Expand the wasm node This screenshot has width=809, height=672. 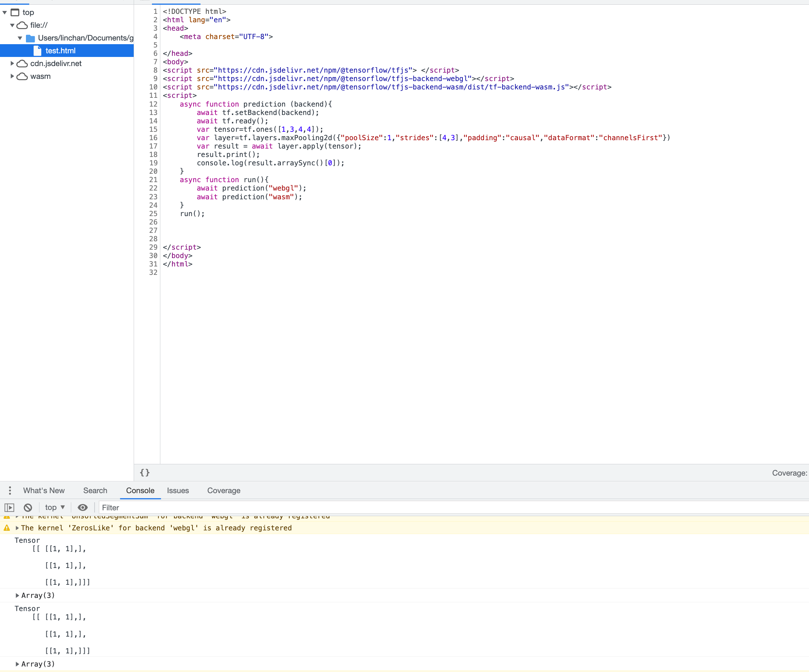[x=12, y=76]
